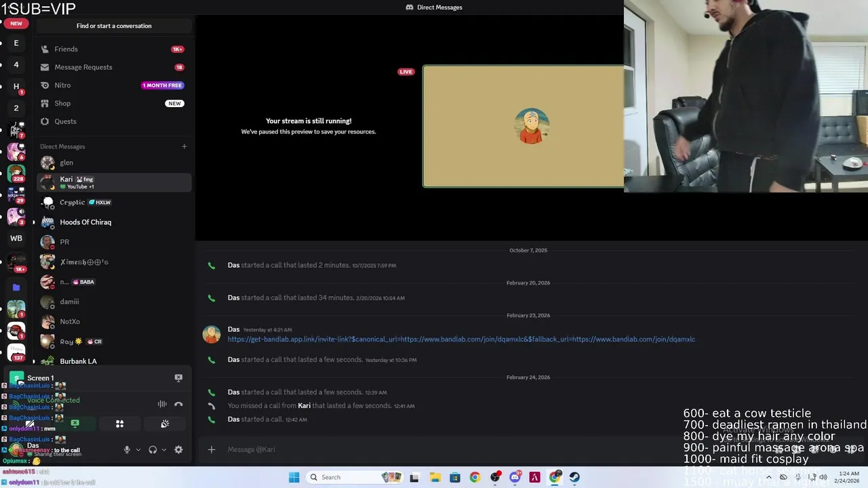Click the Find or start a conversation box
The image size is (868, 488).
coord(114,26)
